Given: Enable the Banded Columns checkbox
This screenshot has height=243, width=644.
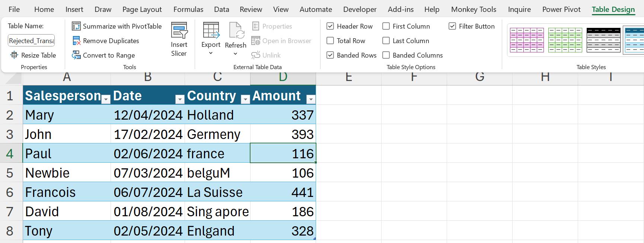Looking at the screenshot, I should point(386,55).
